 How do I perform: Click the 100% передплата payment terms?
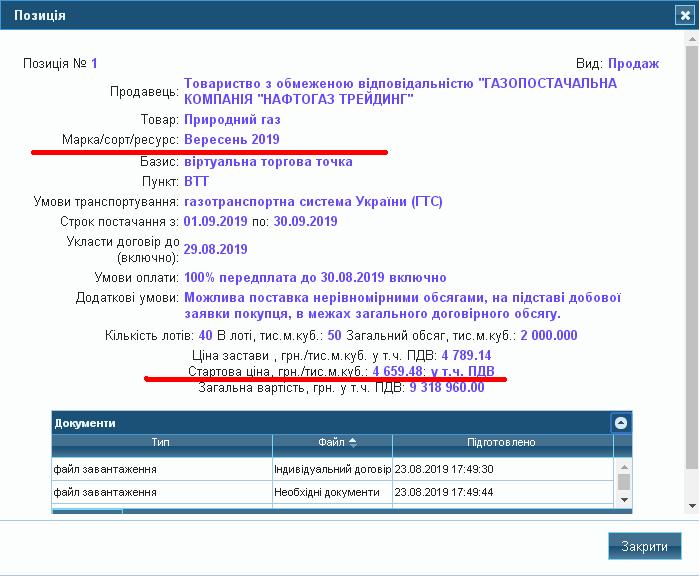315,278
